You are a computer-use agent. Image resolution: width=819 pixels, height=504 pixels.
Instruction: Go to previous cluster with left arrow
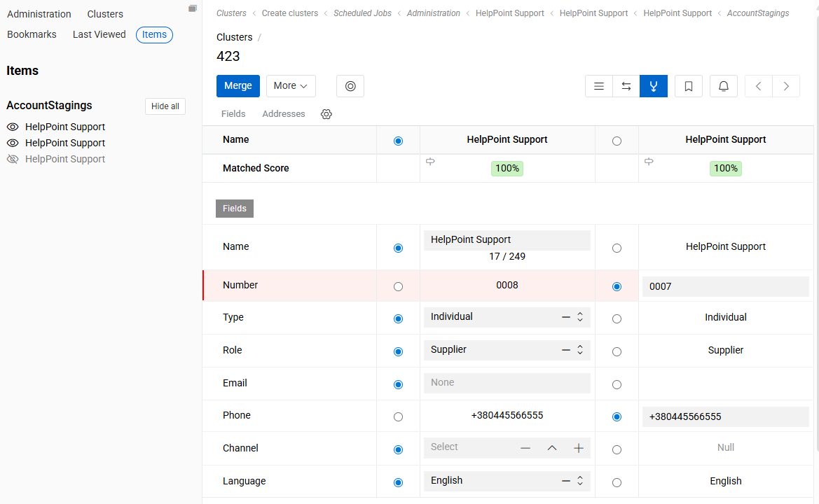pos(759,86)
